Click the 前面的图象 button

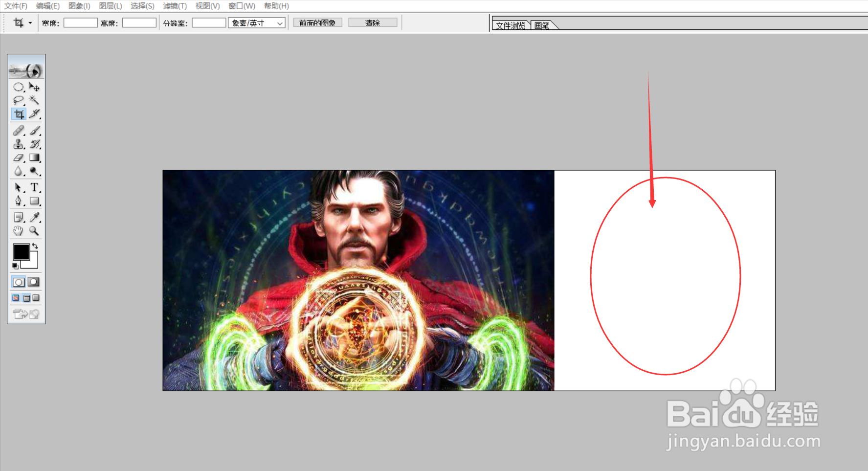click(317, 23)
